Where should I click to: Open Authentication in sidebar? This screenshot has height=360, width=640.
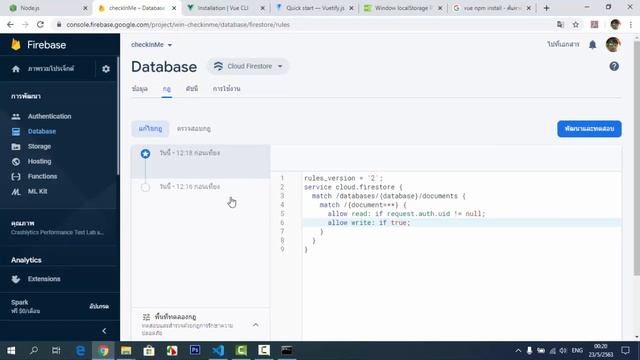point(49,116)
